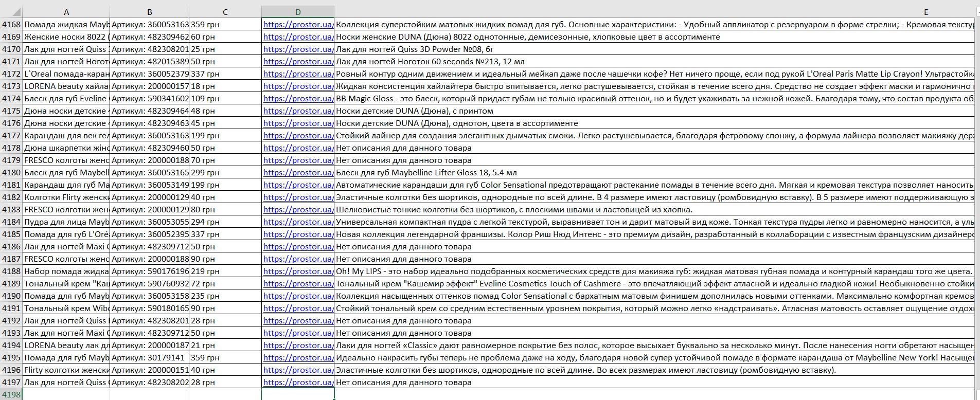Screen dimensions: 980x400
Task: Select Артикул cell in row 4171
Action: click(150, 61)
